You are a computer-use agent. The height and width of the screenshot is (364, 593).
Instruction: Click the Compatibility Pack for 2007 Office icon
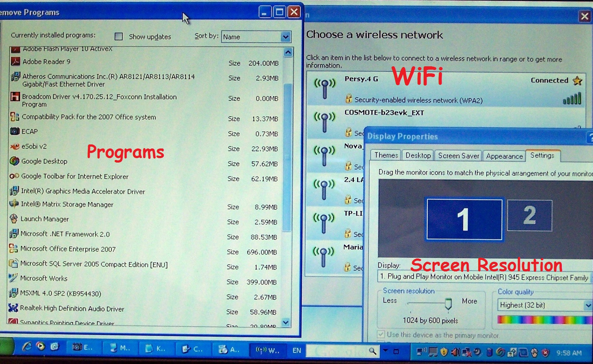14,117
